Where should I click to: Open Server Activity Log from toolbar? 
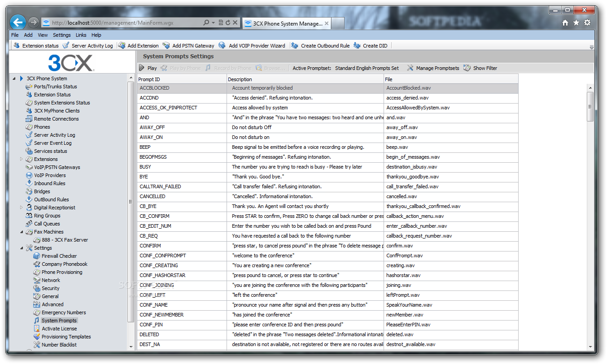(88, 45)
